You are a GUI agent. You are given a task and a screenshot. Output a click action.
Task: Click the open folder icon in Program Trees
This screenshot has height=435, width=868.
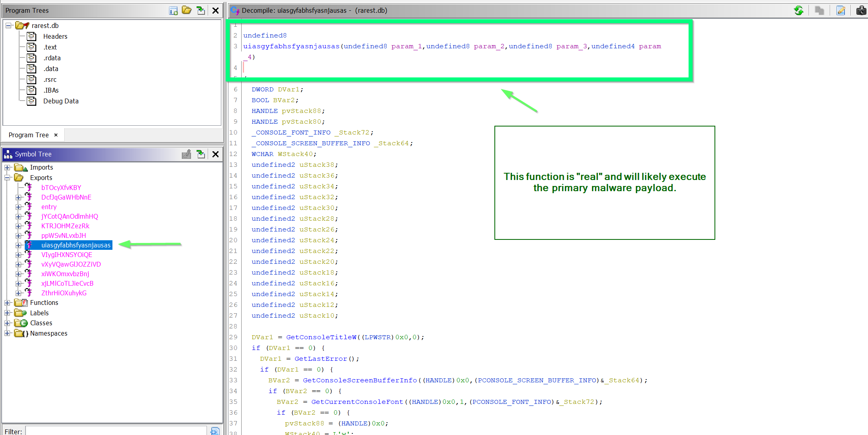(x=187, y=10)
